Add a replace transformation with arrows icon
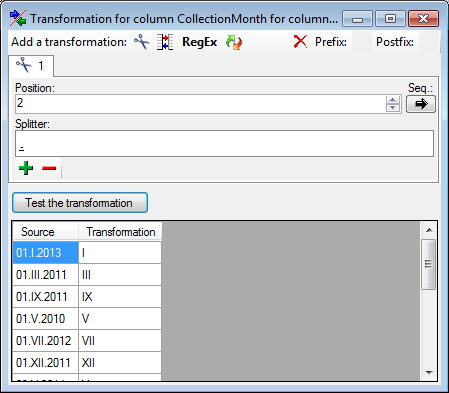Screen dimensions: 449x393 (234, 42)
